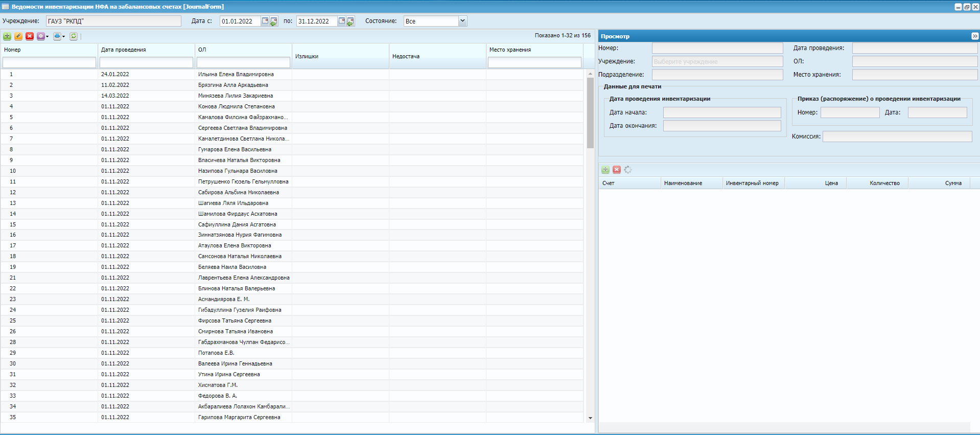Collapse the Просмотр panel with double-arrow icon
Screen dimensions: 980x435
pos(974,36)
